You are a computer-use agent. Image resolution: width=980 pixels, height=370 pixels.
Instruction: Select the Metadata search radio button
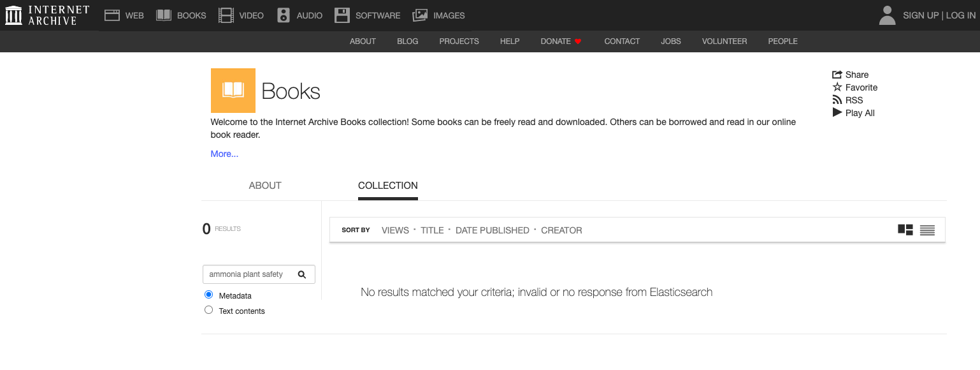(208, 295)
